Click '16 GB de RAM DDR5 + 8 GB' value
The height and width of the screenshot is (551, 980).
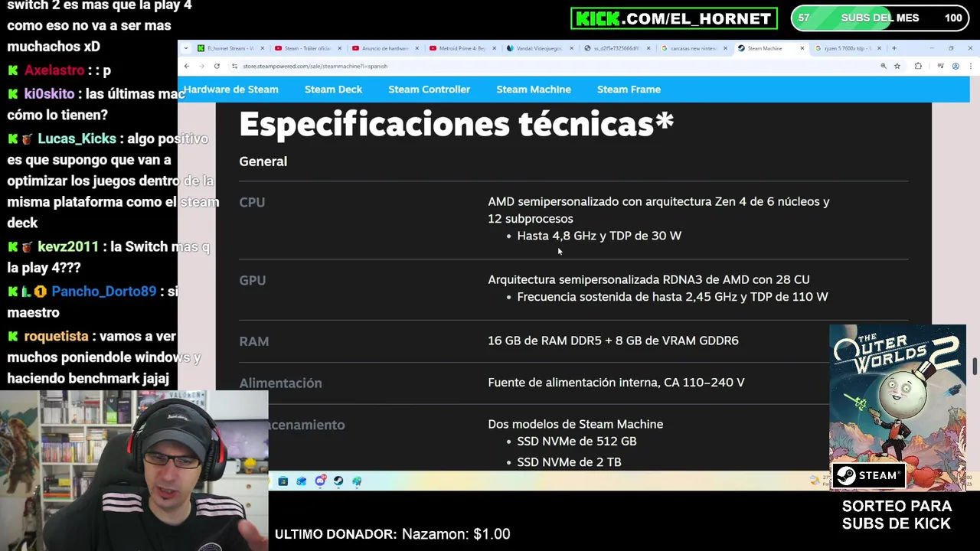[x=612, y=341]
